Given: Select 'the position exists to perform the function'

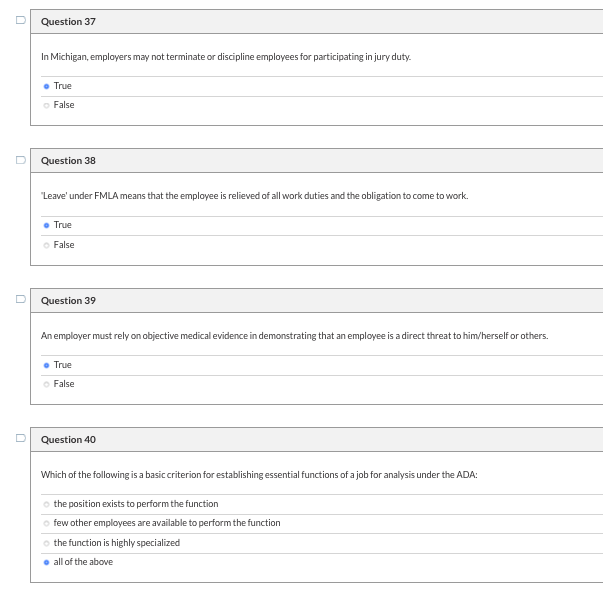Looking at the screenshot, I should [46, 504].
